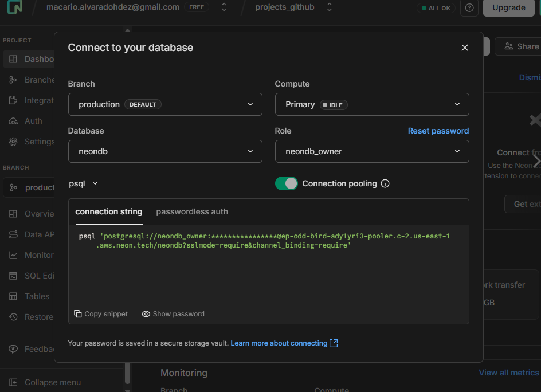Switch to the passwordless auth tab
541x392 pixels.
coord(192,211)
